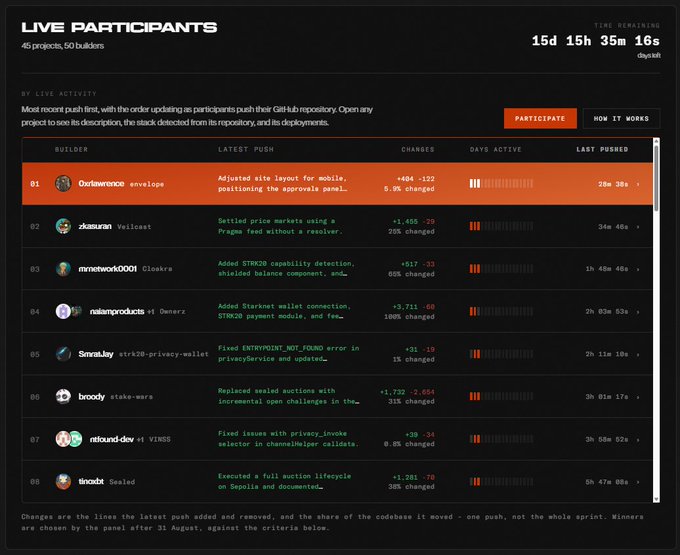Click the BUILDER column header
Viewport: 680px width, 555px height.
(71, 149)
